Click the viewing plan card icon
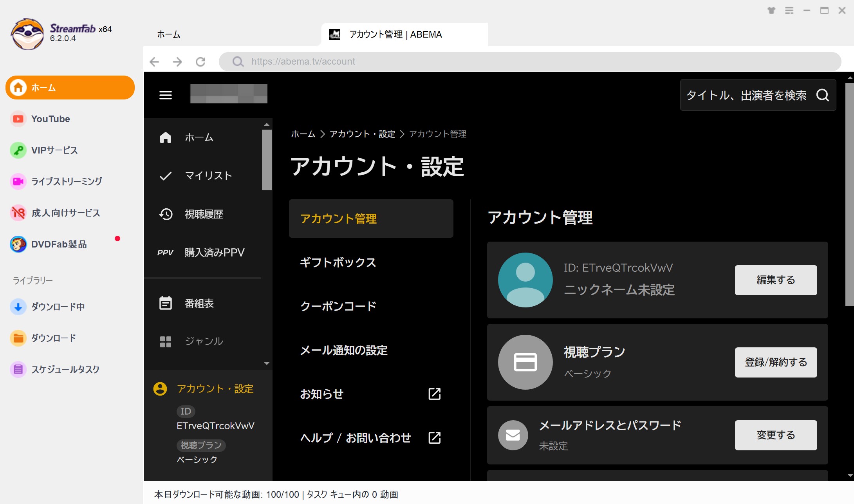Viewport: 854px width, 504px height. pyautogui.click(x=525, y=362)
